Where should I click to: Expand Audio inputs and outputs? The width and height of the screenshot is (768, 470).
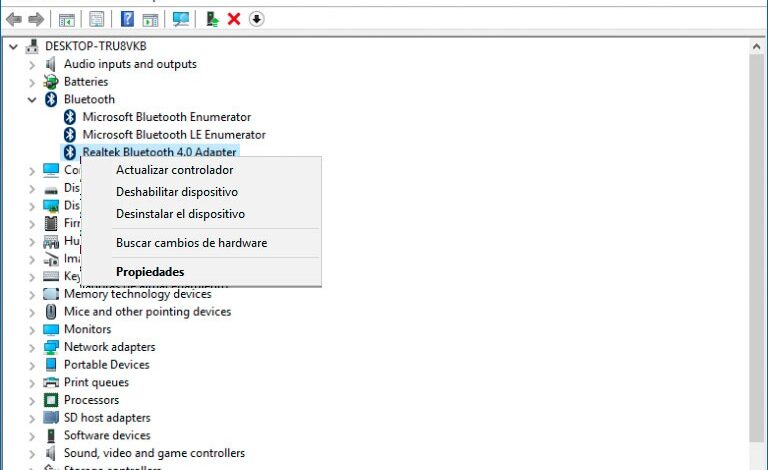32,65
